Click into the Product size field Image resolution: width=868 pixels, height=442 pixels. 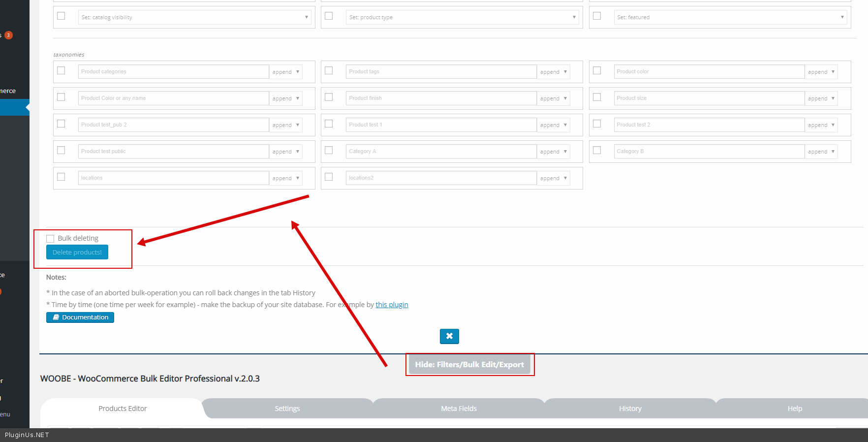(x=710, y=98)
